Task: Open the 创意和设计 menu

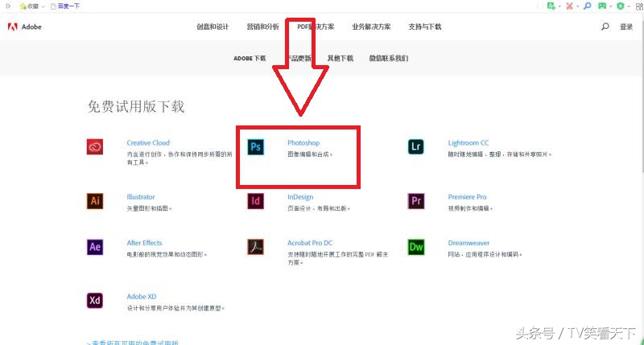Action: click(213, 27)
